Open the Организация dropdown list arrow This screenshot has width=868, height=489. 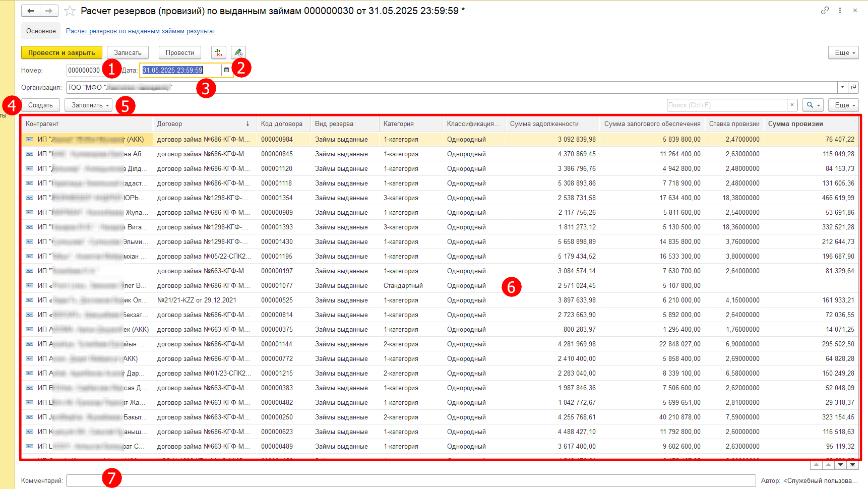click(x=842, y=87)
